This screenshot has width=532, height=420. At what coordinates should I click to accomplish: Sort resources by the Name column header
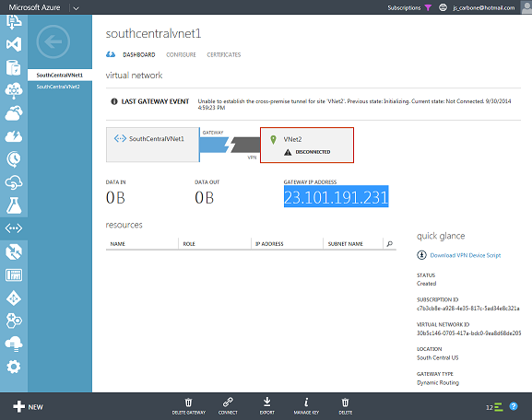click(118, 244)
